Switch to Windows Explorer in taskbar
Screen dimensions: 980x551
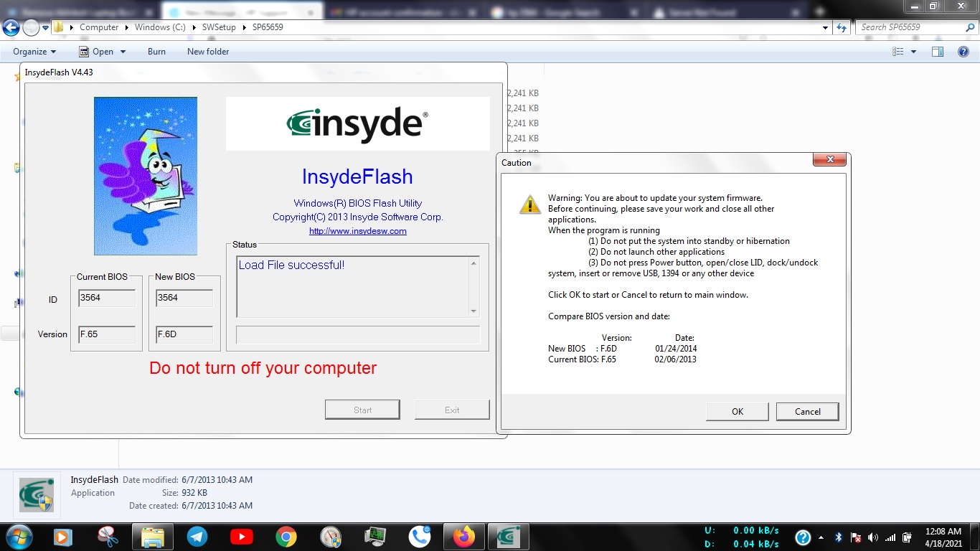coord(153,537)
